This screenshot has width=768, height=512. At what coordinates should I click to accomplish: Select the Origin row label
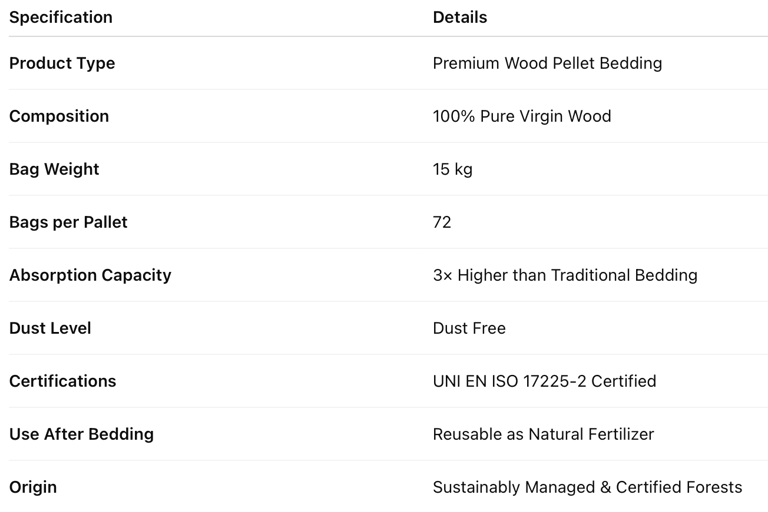click(x=33, y=487)
